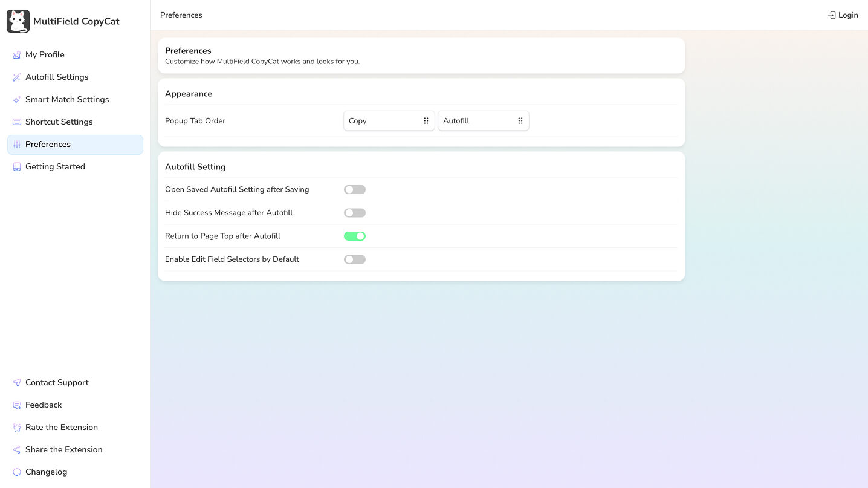
Task: Click the Autofill Setting section heading
Action: pos(195,167)
